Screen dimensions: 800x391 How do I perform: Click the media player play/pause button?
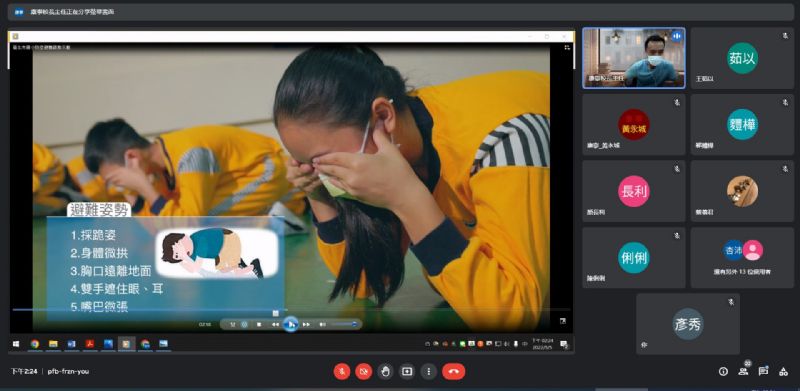tap(290, 324)
